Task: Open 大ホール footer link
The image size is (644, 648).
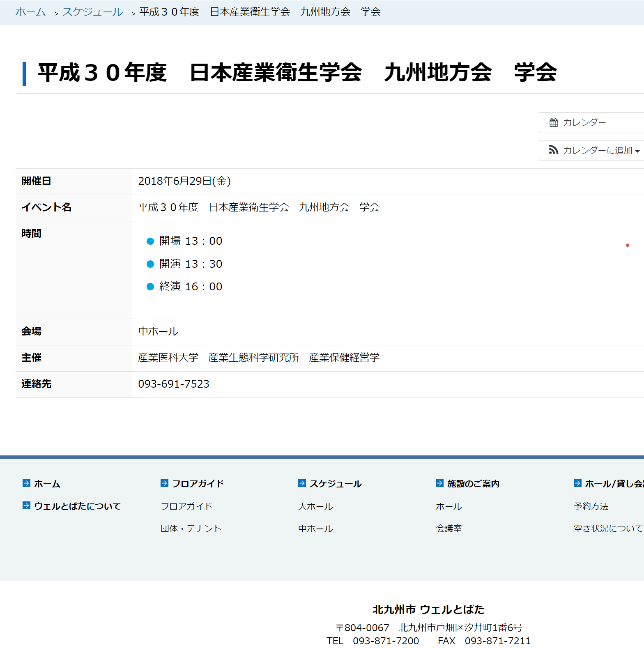Action: click(315, 506)
